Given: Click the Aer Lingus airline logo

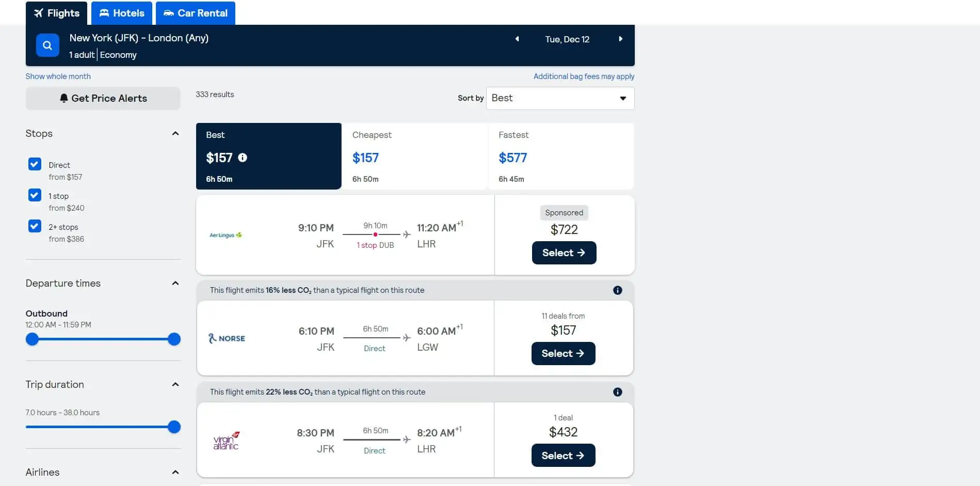Looking at the screenshot, I should pos(226,235).
